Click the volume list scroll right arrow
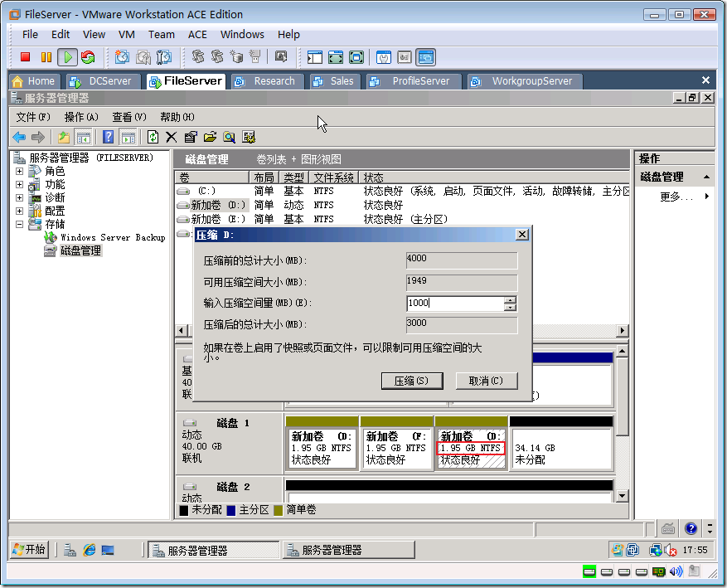Image resolution: width=727 pixels, height=588 pixels. (x=623, y=330)
